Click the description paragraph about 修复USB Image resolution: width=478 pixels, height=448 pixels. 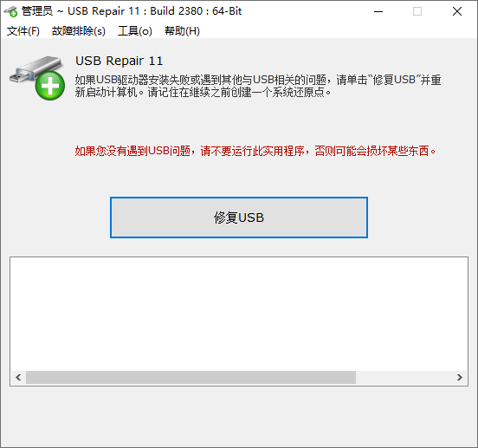258,86
